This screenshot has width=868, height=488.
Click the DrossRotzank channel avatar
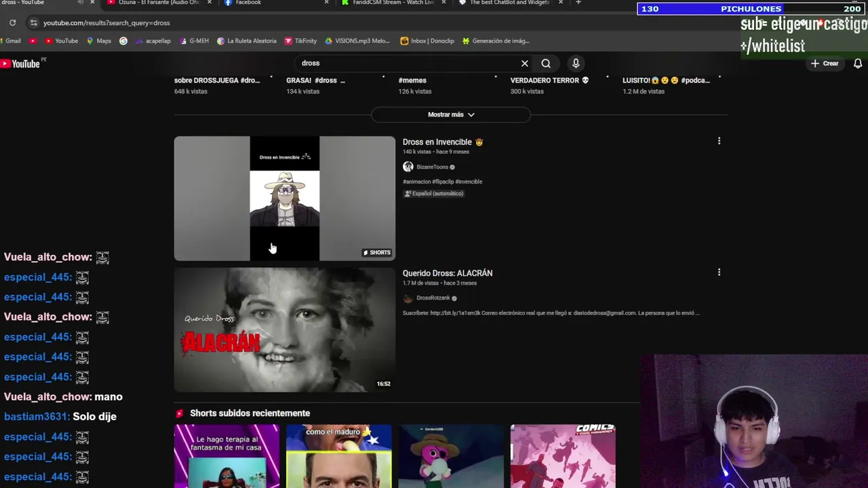coord(408,298)
